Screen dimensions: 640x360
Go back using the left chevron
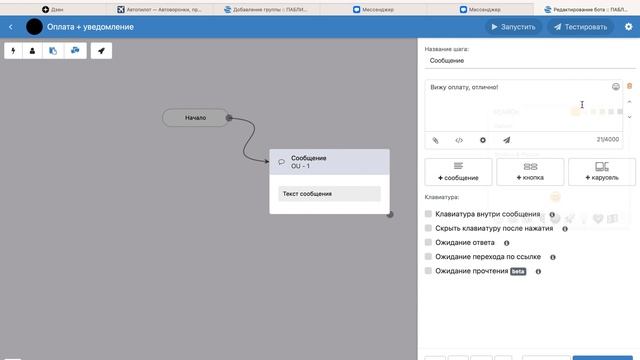tap(11, 27)
